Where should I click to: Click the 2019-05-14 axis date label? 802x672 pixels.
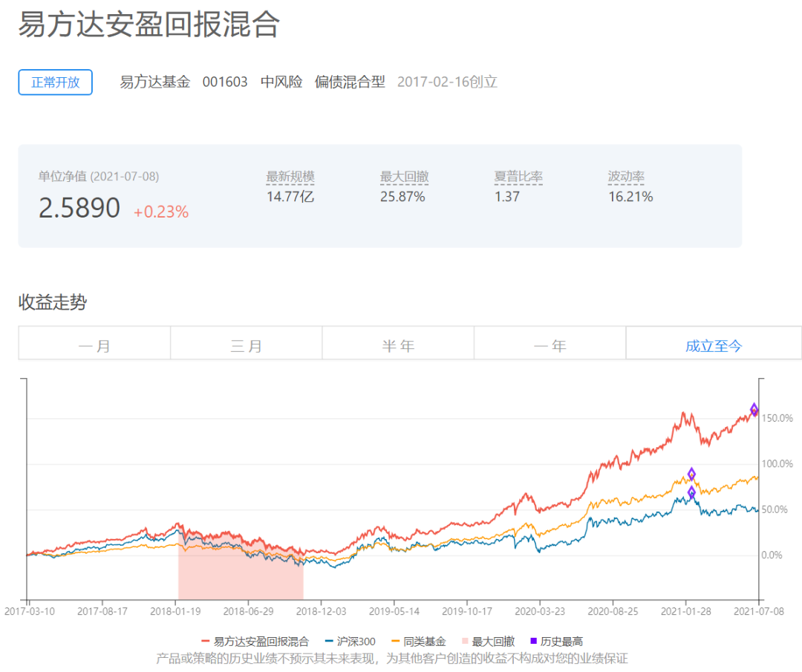[x=394, y=611]
